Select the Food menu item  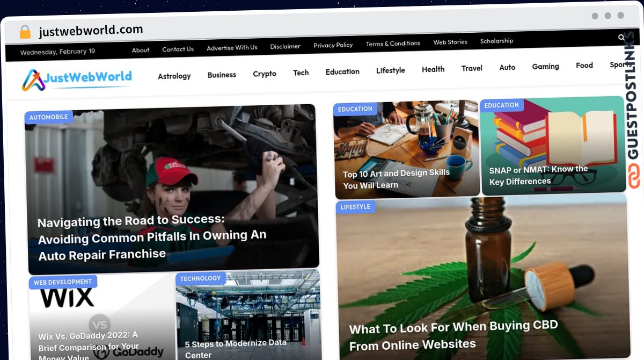click(584, 66)
